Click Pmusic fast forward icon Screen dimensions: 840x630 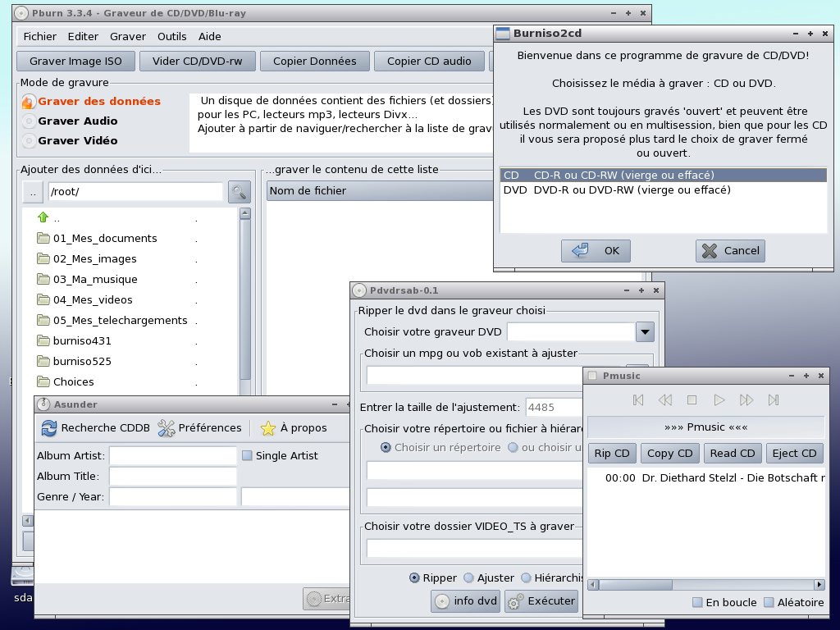point(746,400)
